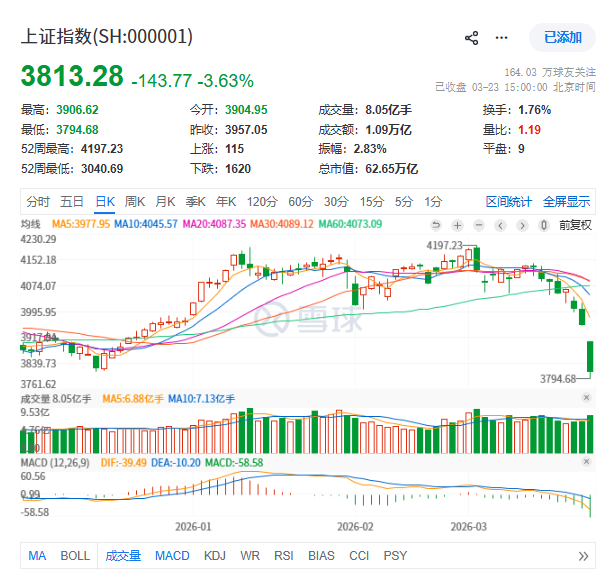Toggle the PSY indicator

click(x=395, y=555)
